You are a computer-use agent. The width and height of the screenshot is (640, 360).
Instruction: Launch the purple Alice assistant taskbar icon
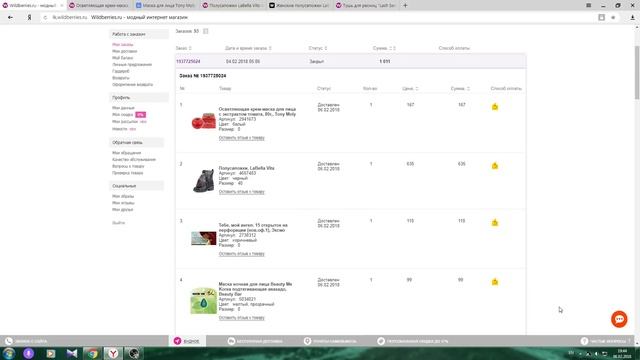click(29, 353)
